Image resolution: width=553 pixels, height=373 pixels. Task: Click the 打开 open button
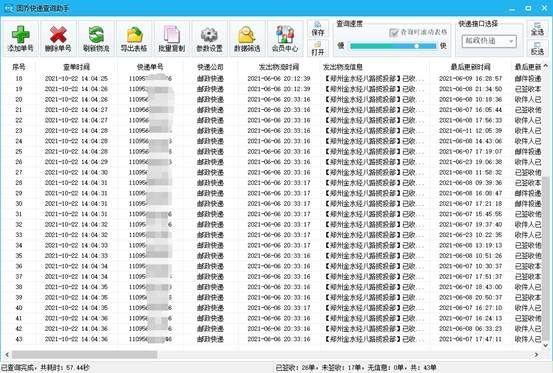coord(318,48)
